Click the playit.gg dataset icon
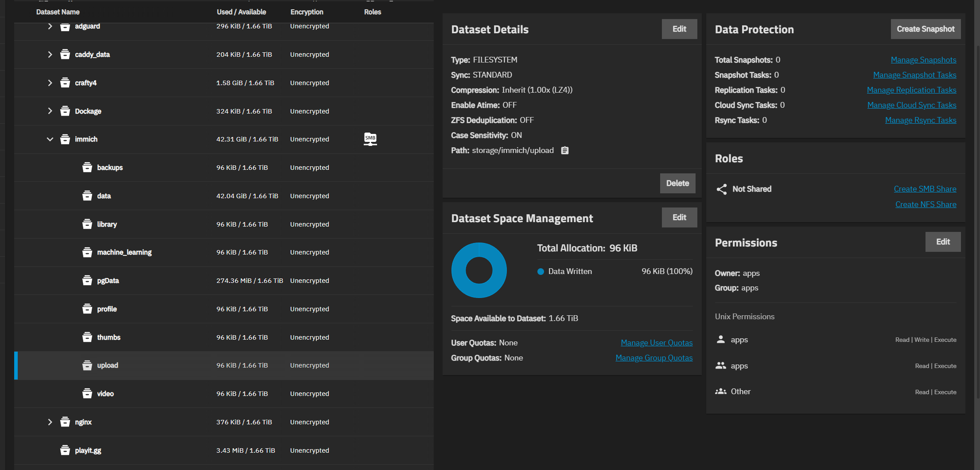 [x=65, y=450]
